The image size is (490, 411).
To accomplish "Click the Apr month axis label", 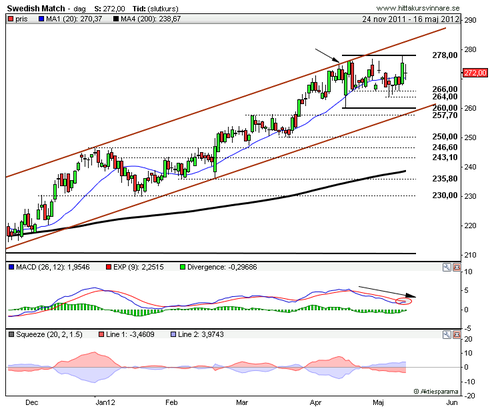I will pos(315,403).
